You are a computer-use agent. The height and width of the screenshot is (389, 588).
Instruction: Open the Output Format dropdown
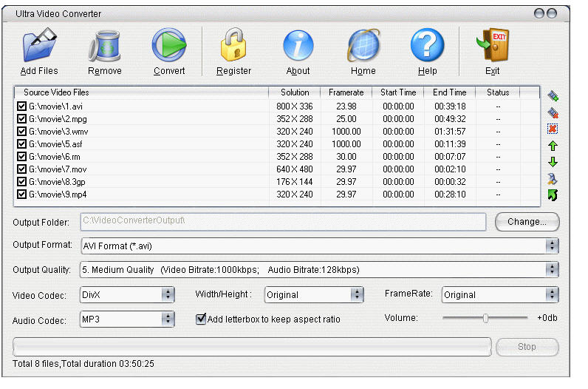pos(552,246)
